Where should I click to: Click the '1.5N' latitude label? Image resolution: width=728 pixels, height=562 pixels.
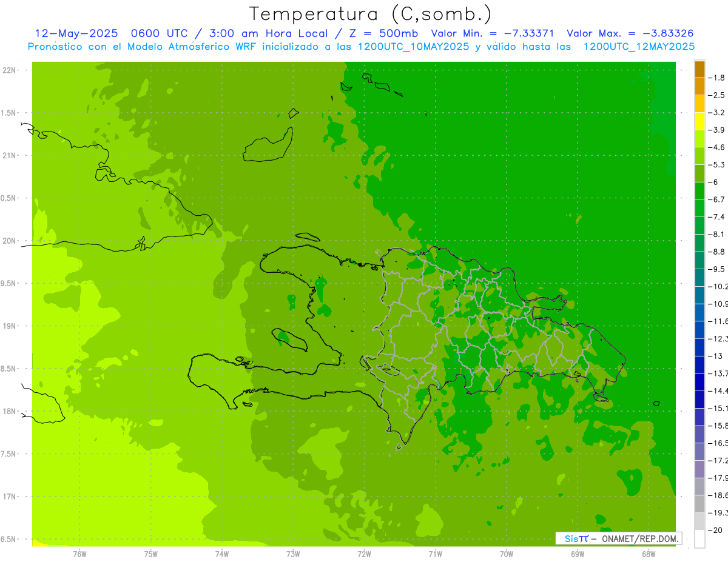[x=8, y=113]
